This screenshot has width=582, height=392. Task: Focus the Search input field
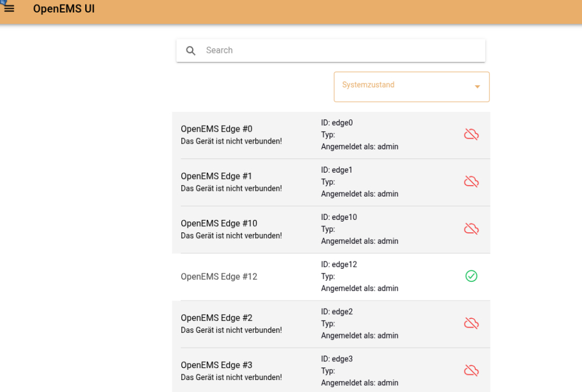pyautogui.click(x=341, y=51)
